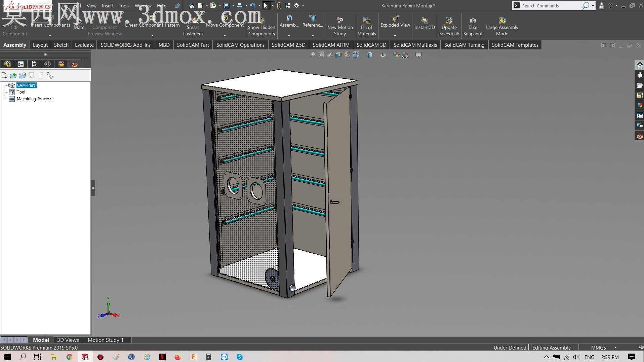
Task: Toggle Show Hidden Components
Action: tap(261, 26)
